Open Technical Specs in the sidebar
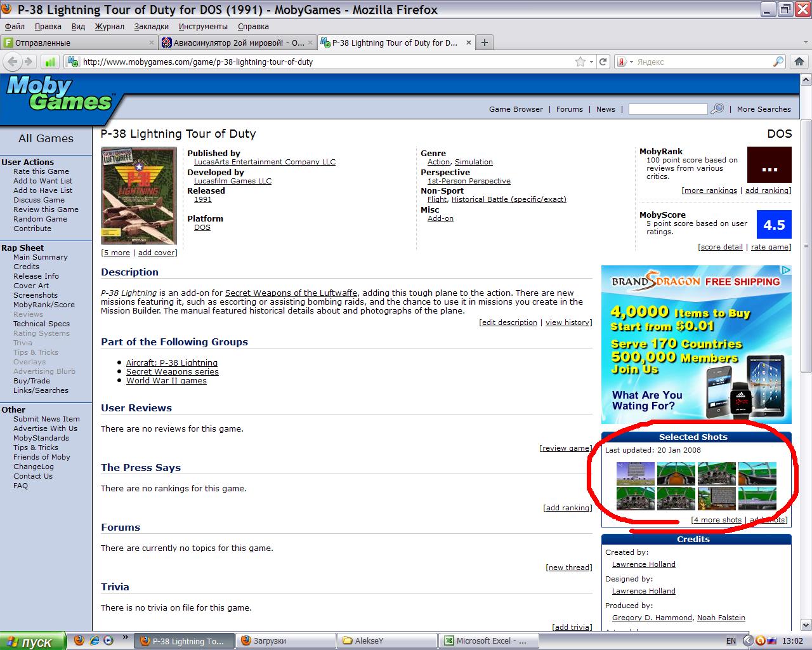Image resolution: width=812 pixels, height=650 pixels. 41,324
